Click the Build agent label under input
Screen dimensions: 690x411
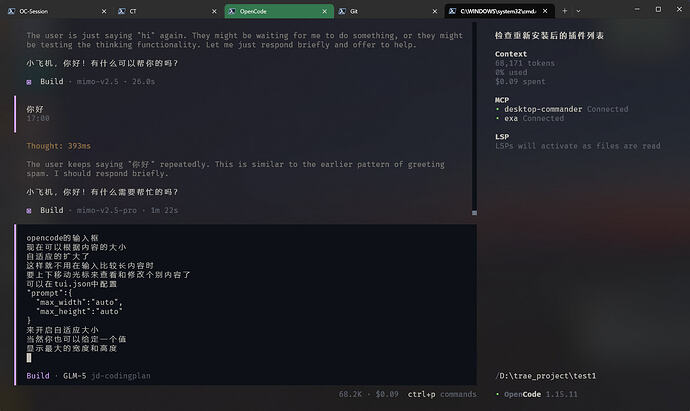[38, 376]
